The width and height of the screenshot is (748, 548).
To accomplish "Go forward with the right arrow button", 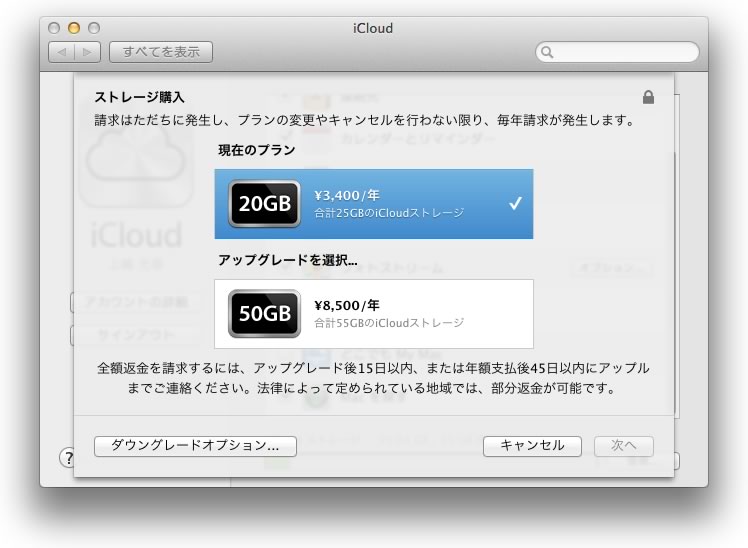I will [x=87, y=52].
